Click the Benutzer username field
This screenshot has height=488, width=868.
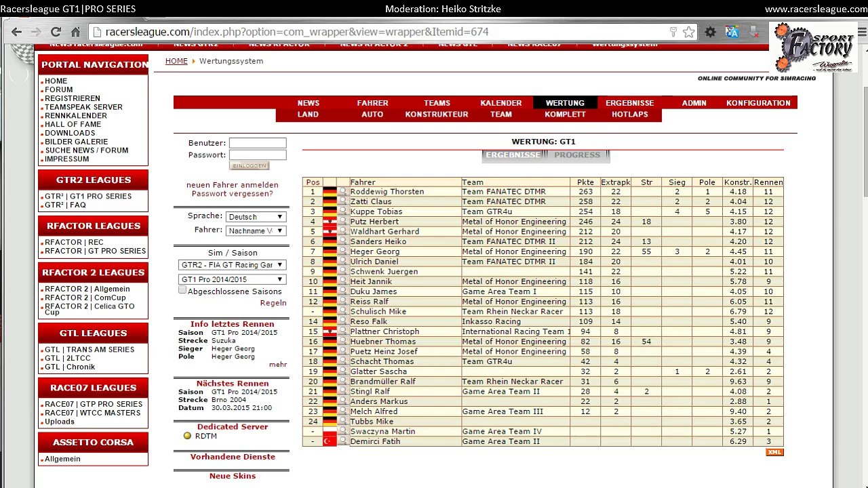[258, 143]
